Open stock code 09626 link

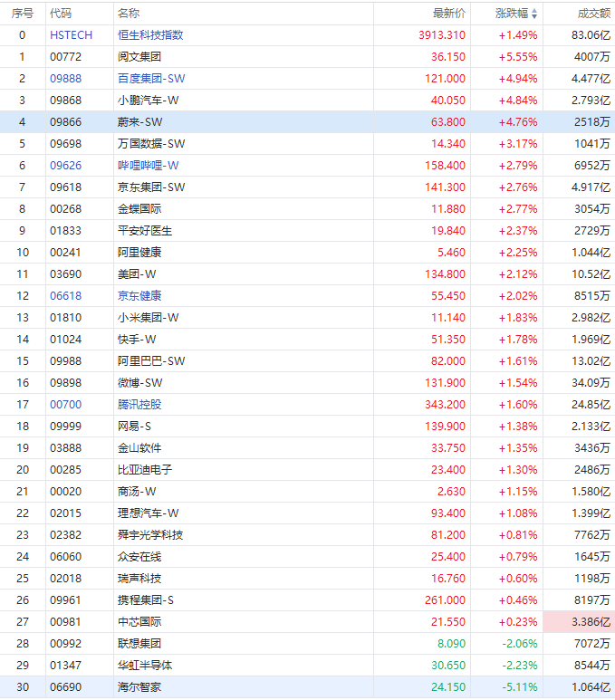[65, 166]
